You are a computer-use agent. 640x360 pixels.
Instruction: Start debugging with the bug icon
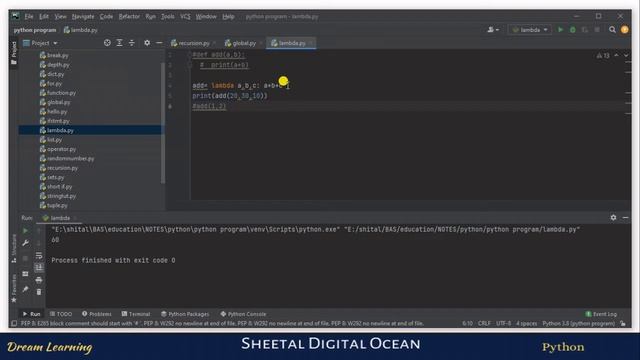point(573,30)
